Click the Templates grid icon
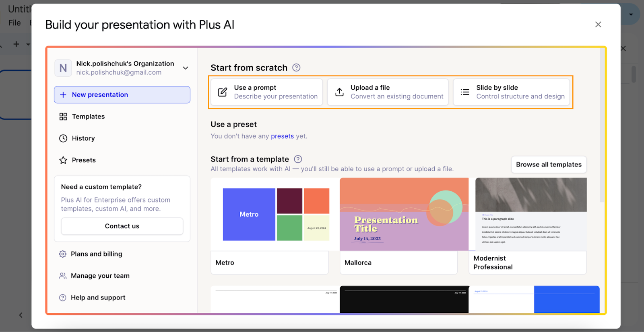 pos(63,117)
